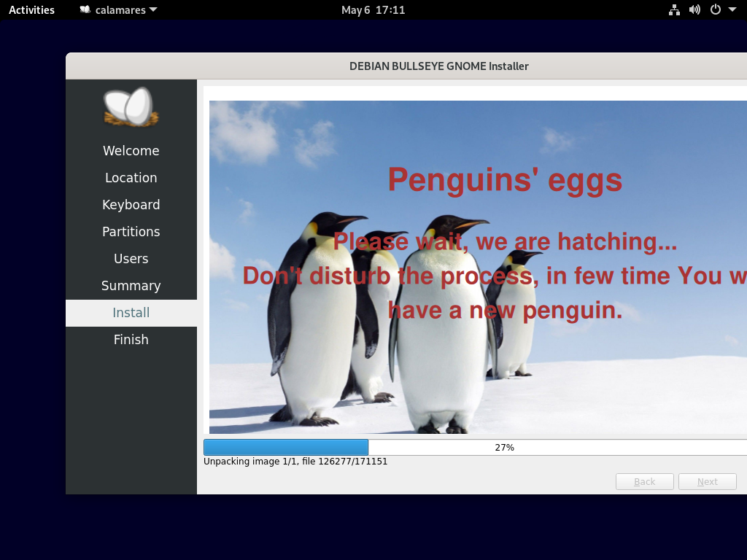Click the Back button
The width and height of the screenshot is (747, 560).
644,481
